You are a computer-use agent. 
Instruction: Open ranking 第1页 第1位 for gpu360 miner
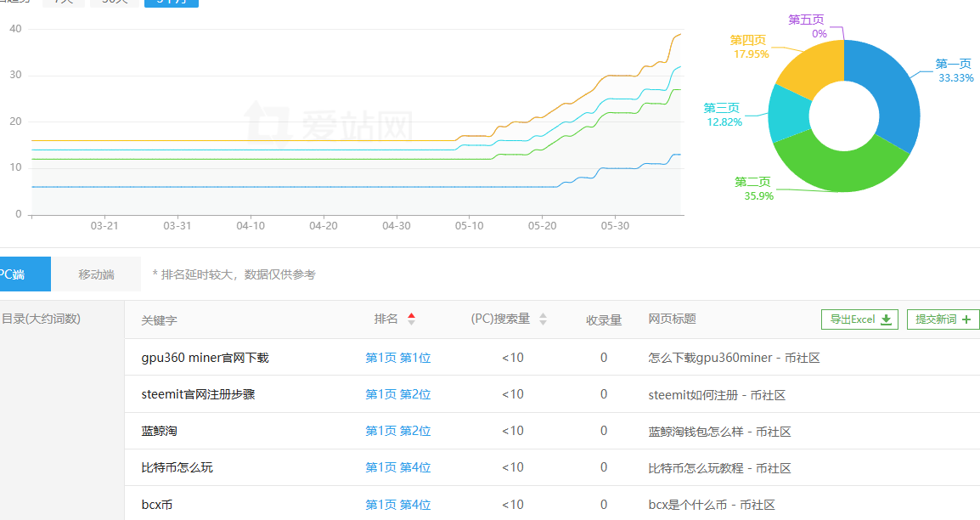(398, 358)
